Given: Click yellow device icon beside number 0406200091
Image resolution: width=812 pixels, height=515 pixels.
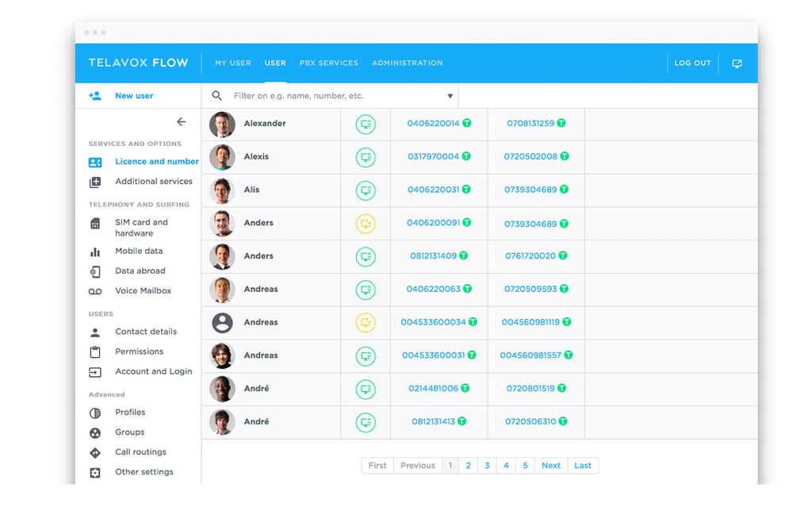Looking at the screenshot, I should click(366, 224).
